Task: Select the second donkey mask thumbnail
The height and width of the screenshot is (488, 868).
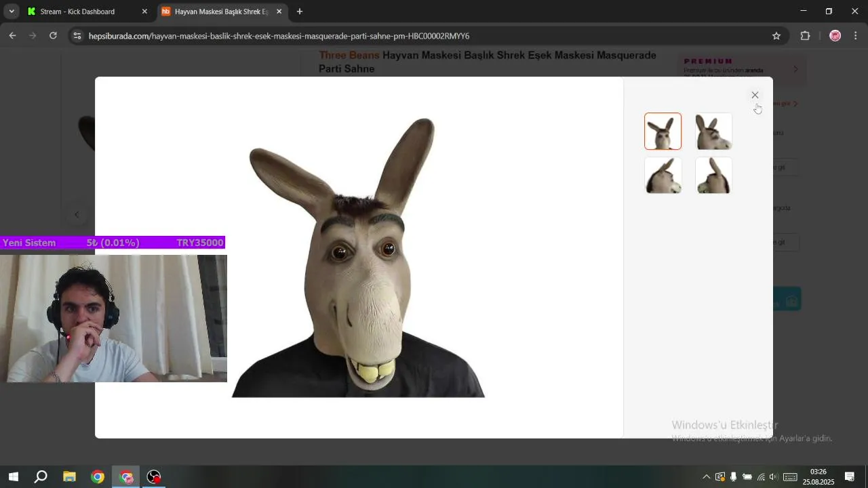Action: click(713, 131)
